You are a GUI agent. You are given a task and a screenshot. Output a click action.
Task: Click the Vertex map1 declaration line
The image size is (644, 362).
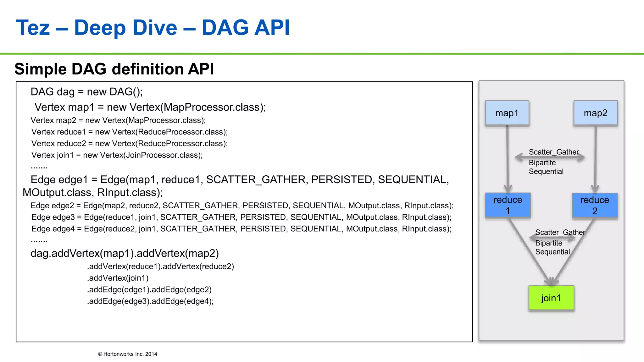pyautogui.click(x=150, y=107)
